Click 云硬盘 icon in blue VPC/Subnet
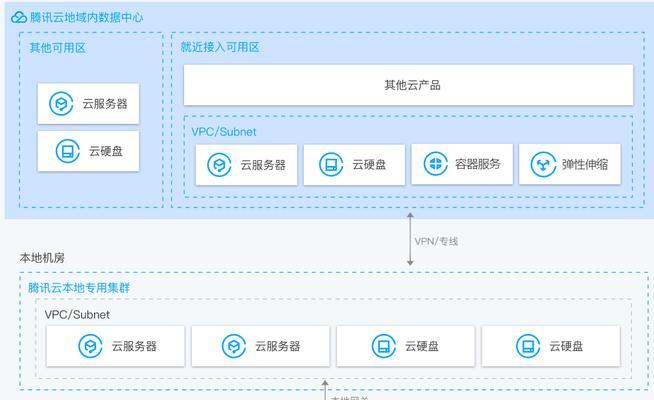This screenshot has height=400, width=654. pyautogui.click(x=331, y=164)
